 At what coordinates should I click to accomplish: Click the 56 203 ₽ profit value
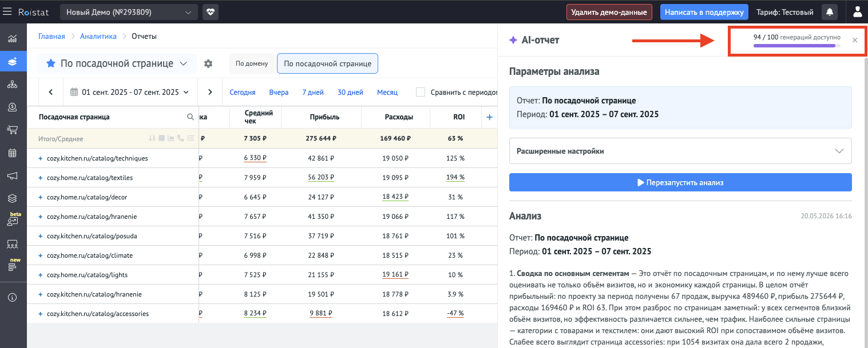click(x=321, y=178)
